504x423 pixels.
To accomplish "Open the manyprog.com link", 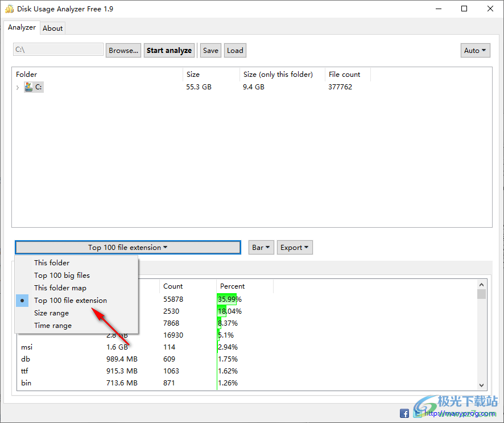I will 460,413.
